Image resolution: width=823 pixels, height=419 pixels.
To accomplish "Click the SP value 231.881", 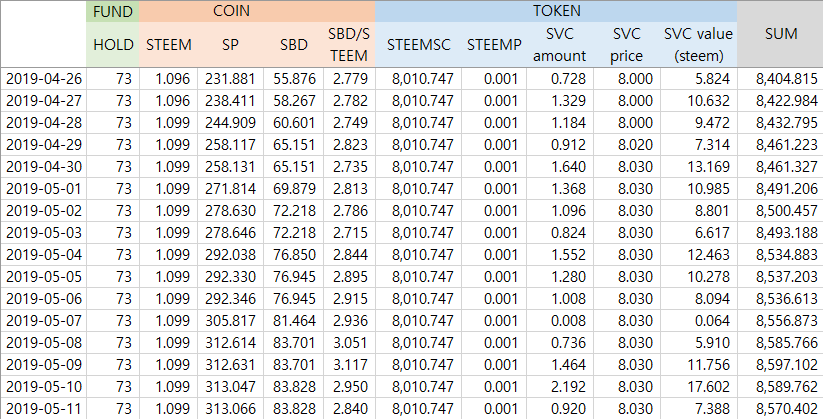I will [x=231, y=77].
